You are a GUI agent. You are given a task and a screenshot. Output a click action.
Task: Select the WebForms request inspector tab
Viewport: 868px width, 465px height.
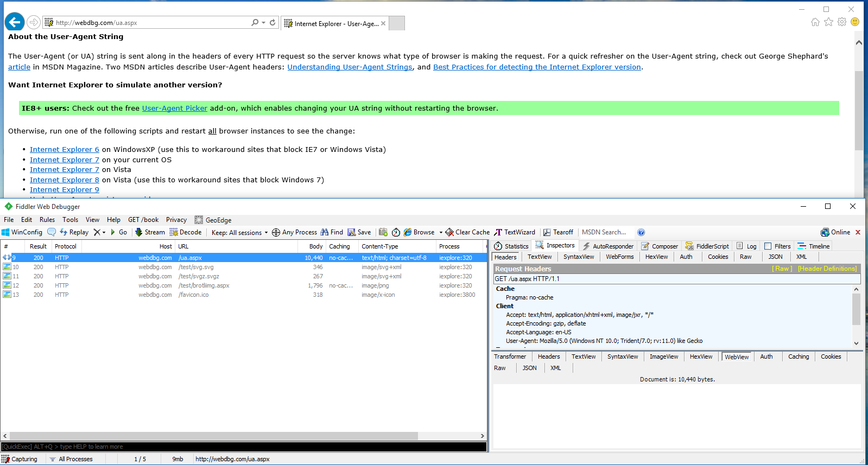pos(620,257)
